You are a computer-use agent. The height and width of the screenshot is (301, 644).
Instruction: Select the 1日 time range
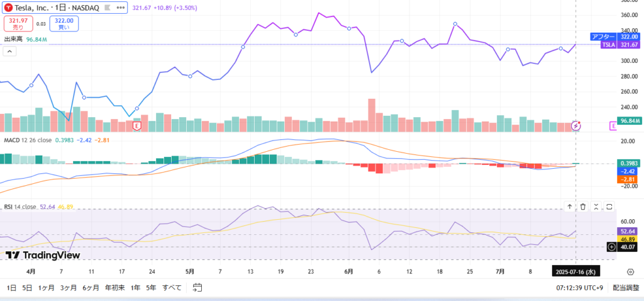tap(11, 288)
